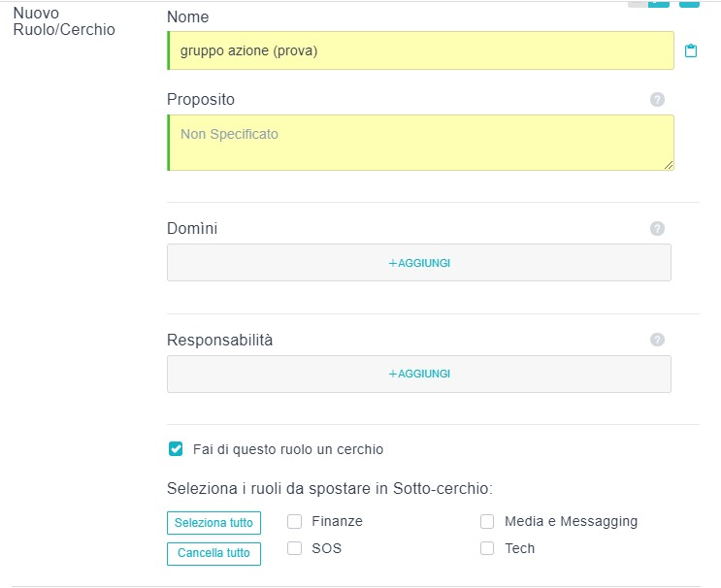
Task: Open the help icon next to Proposito
Action: [x=657, y=100]
